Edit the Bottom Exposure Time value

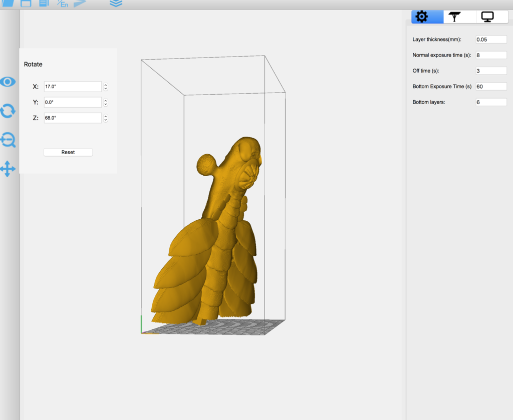pyautogui.click(x=491, y=87)
